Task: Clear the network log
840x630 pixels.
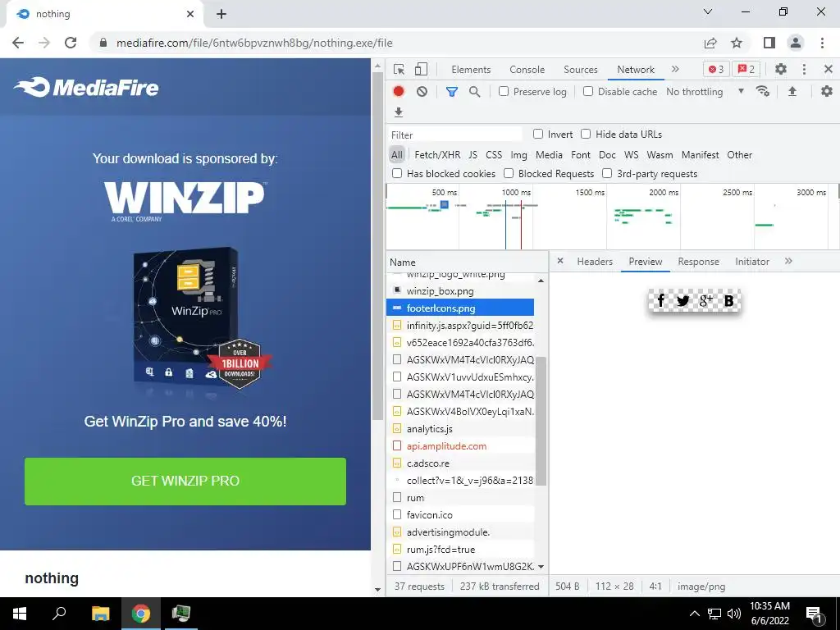Action: 422,92
